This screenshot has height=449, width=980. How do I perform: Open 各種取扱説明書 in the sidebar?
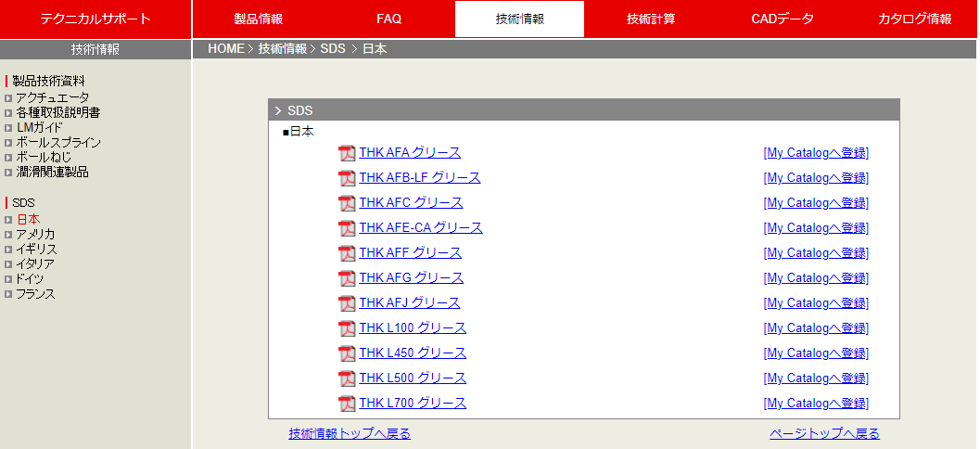pyautogui.click(x=58, y=112)
